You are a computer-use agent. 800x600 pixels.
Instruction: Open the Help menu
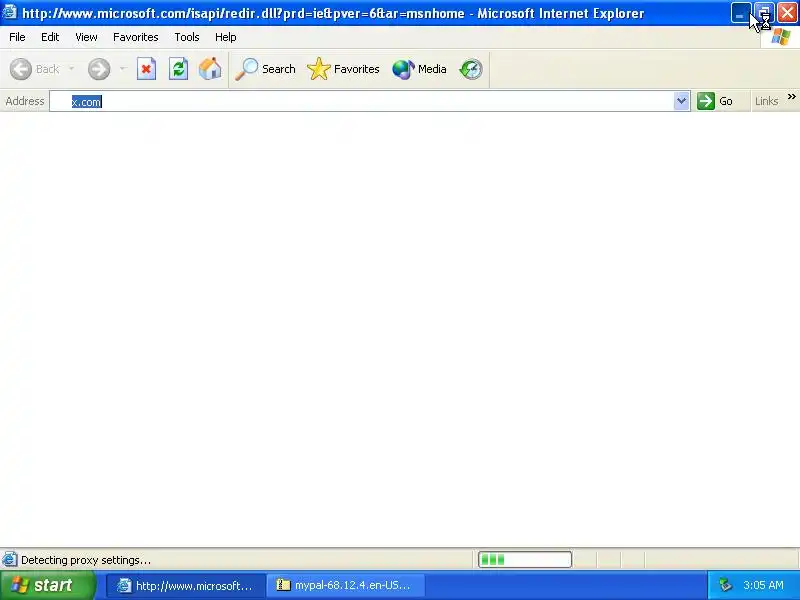226,37
